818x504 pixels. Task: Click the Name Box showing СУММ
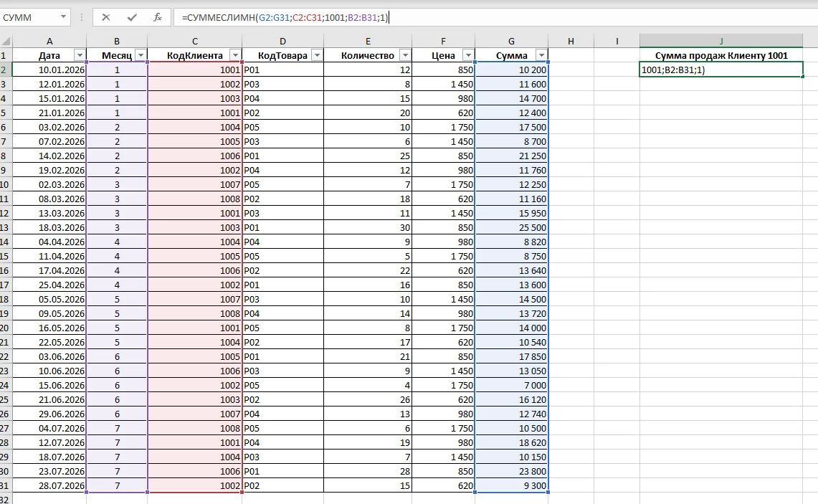pos(29,17)
